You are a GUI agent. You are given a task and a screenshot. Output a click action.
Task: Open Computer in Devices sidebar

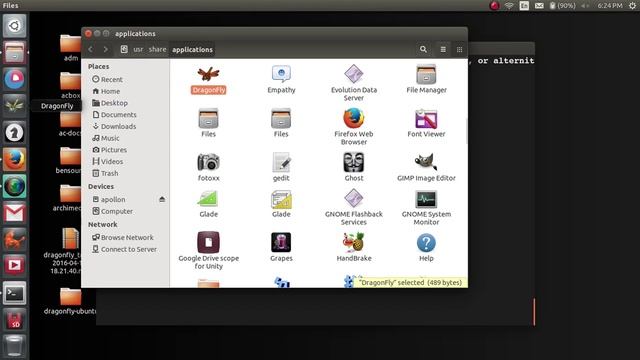112,211
